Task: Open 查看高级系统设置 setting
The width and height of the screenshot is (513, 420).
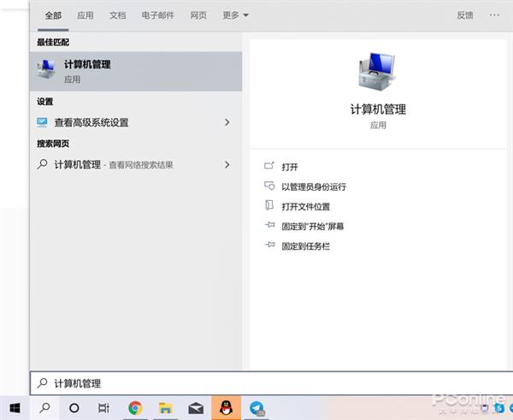Action: tap(136, 122)
